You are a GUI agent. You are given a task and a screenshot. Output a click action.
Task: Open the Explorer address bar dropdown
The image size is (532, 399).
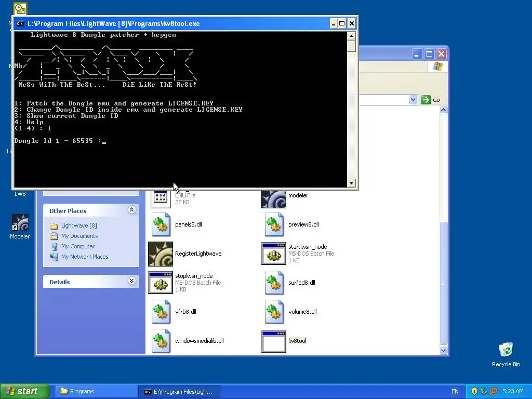click(413, 100)
